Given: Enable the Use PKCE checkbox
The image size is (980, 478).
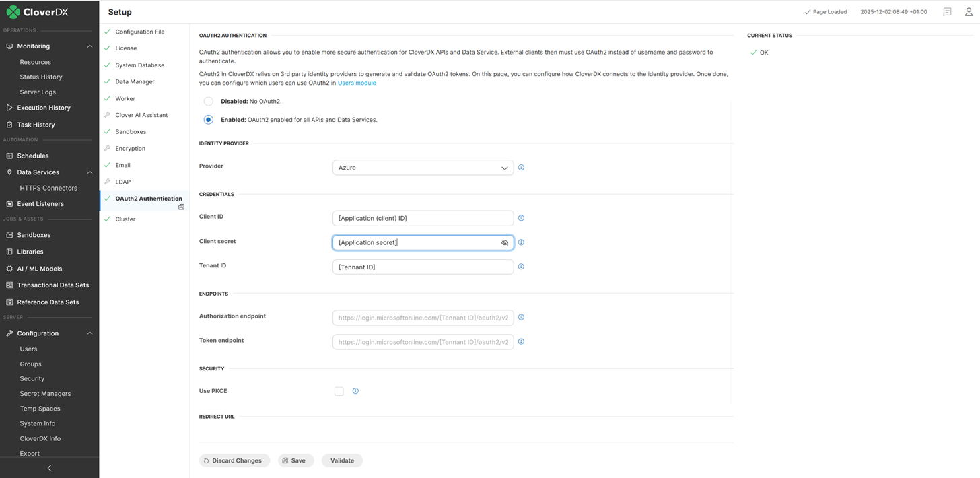Looking at the screenshot, I should point(339,390).
